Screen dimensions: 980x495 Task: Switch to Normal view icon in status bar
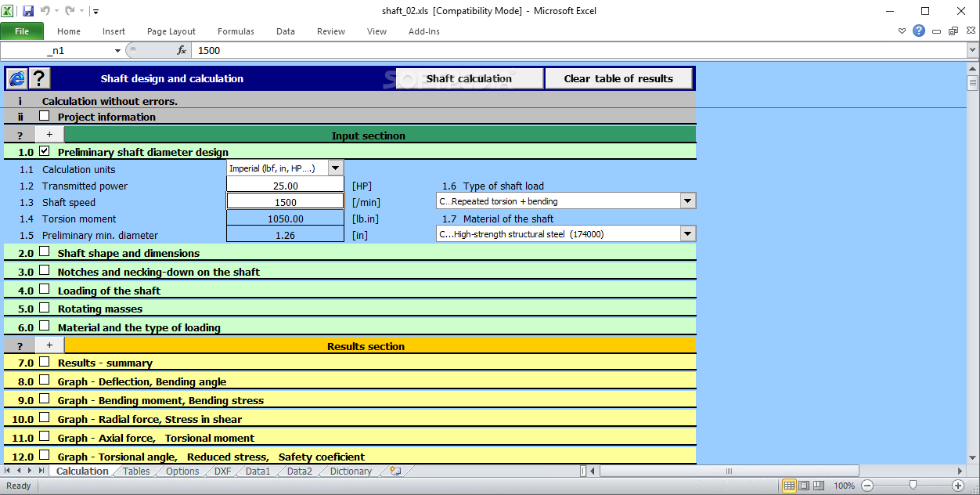click(790, 486)
